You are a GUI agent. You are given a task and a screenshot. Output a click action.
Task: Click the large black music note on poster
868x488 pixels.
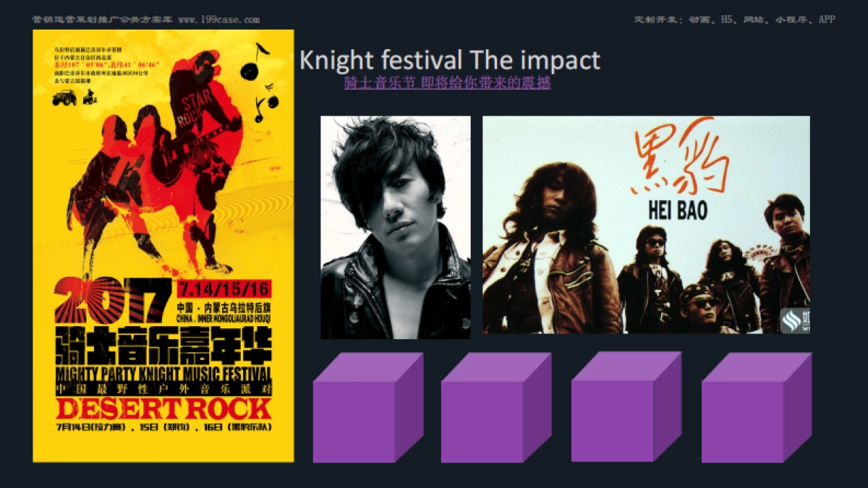pos(255,61)
